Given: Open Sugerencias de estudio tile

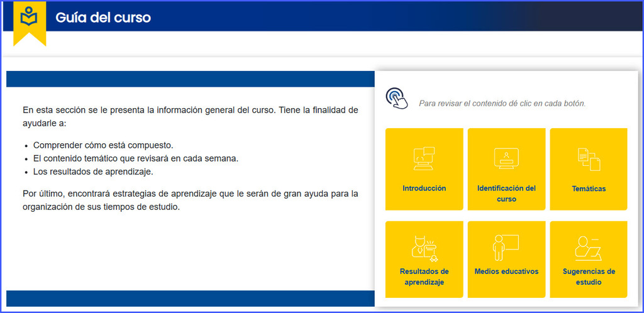Looking at the screenshot, I should coord(589,259).
